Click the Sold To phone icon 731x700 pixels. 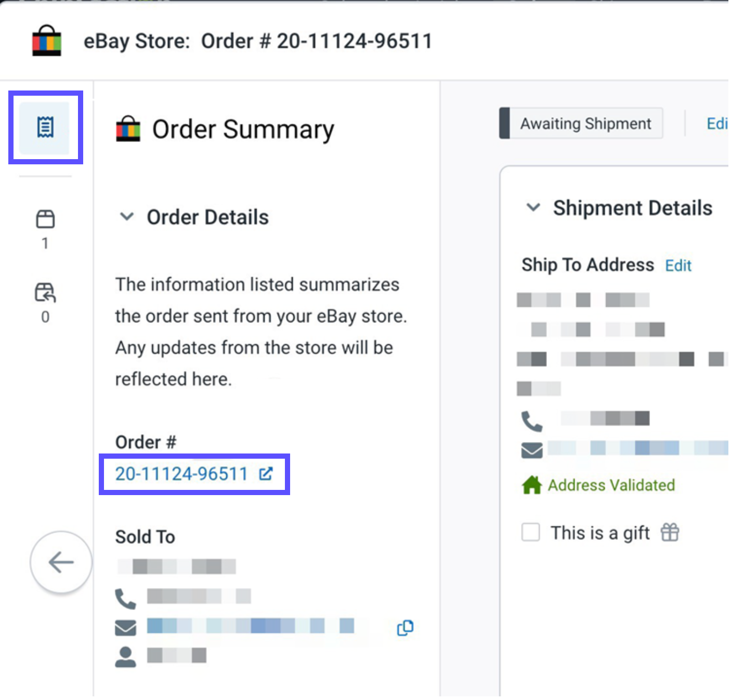[x=125, y=599]
